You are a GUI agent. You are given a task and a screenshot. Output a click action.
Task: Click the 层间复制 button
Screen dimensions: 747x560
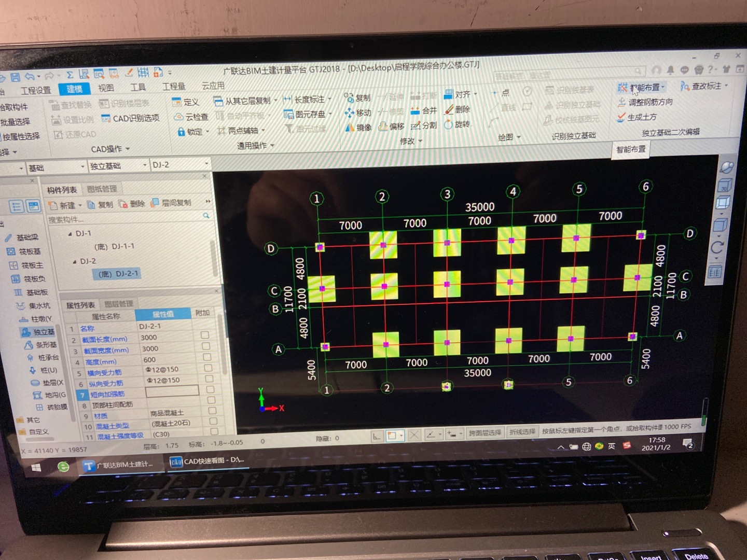pos(171,203)
